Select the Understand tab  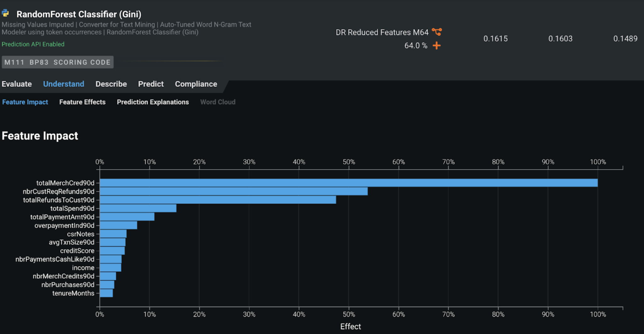[64, 84]
